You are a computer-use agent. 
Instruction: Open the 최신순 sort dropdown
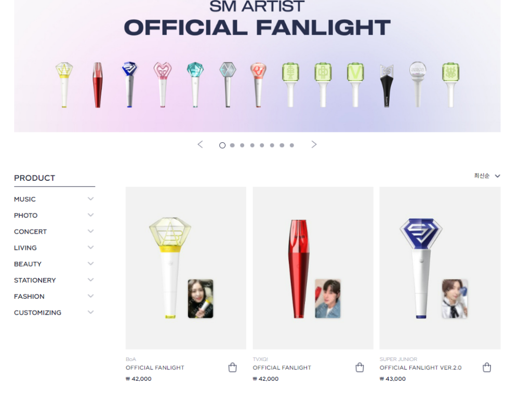tap(487, 176)
